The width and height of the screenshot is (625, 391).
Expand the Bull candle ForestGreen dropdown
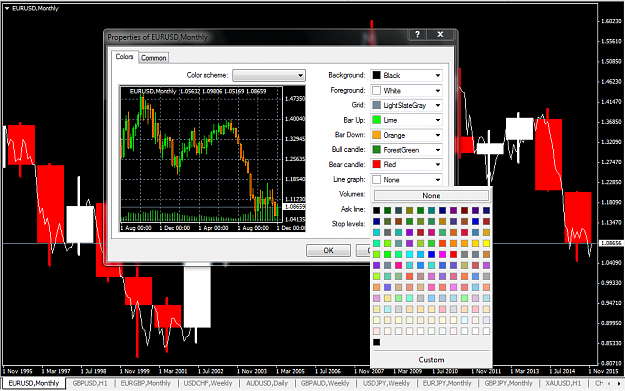click(407, 150)
